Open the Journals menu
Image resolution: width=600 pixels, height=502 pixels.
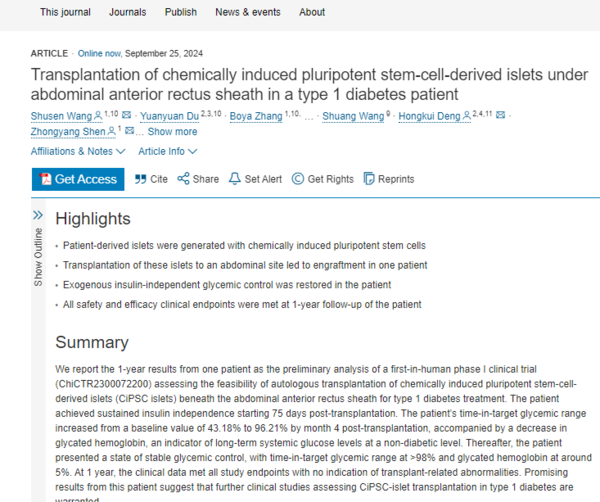(128, 12)
